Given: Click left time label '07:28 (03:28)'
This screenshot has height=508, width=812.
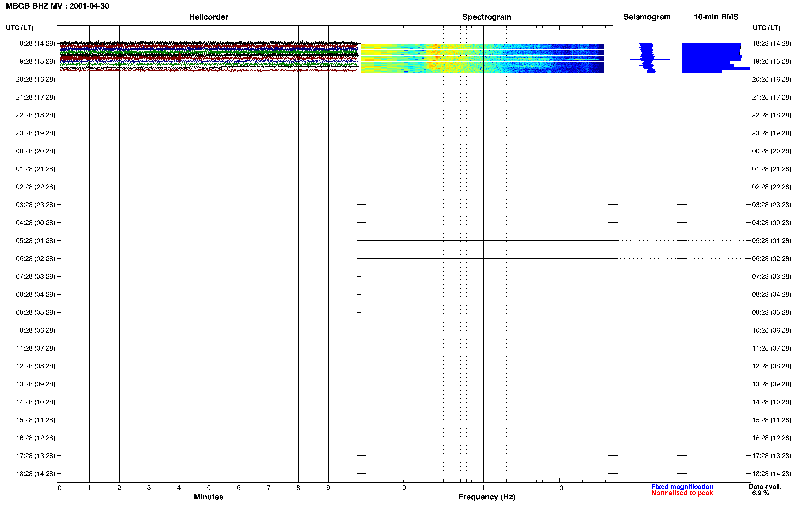Looking at the screenshot, I should (36, 277).
